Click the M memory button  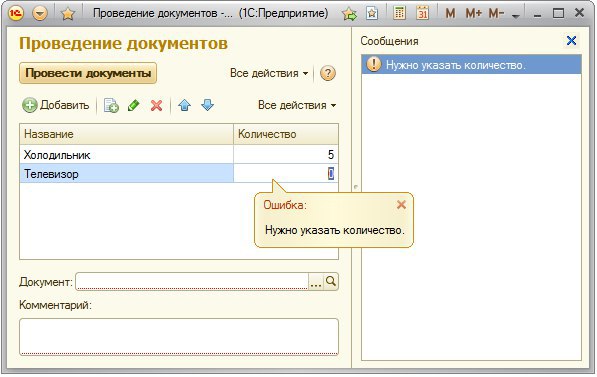click(x=450, y=14)
